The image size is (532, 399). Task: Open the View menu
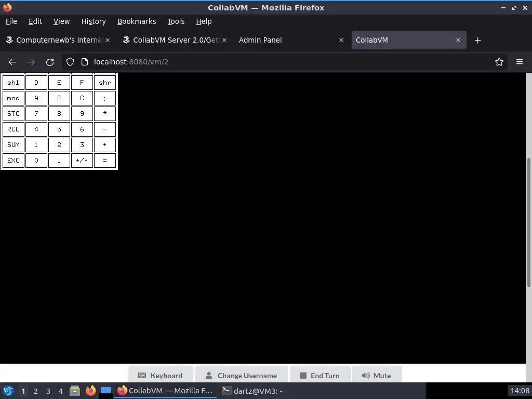(x=61, y=21)
